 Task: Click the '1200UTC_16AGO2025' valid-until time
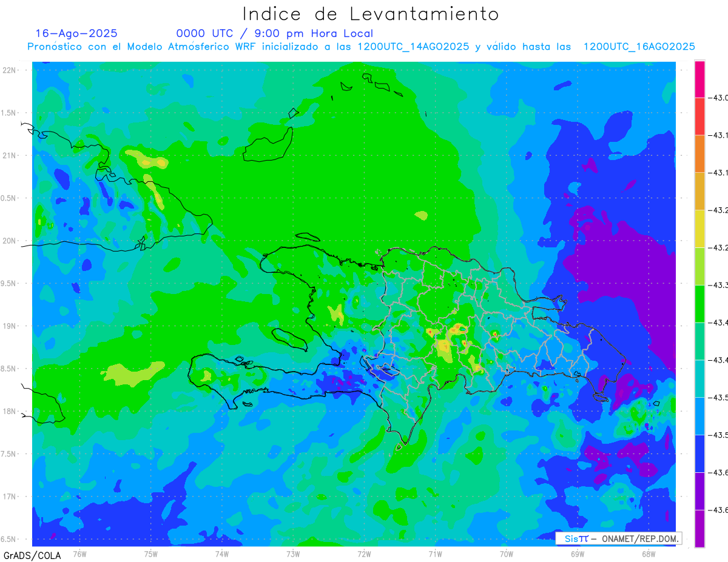tap(639, 47)
